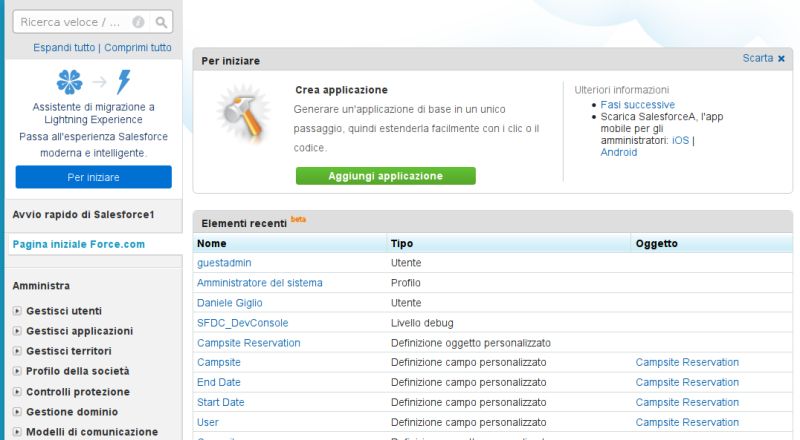Click 'Profilo' type cell
Screen dimensions: 800x440
(x=406, y=283)
